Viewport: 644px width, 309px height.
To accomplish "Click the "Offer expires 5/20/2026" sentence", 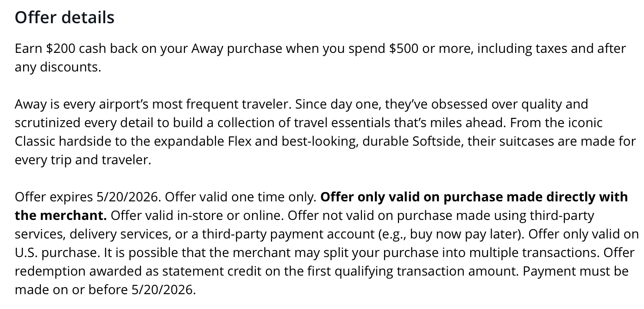I will [x=88, y=197].
